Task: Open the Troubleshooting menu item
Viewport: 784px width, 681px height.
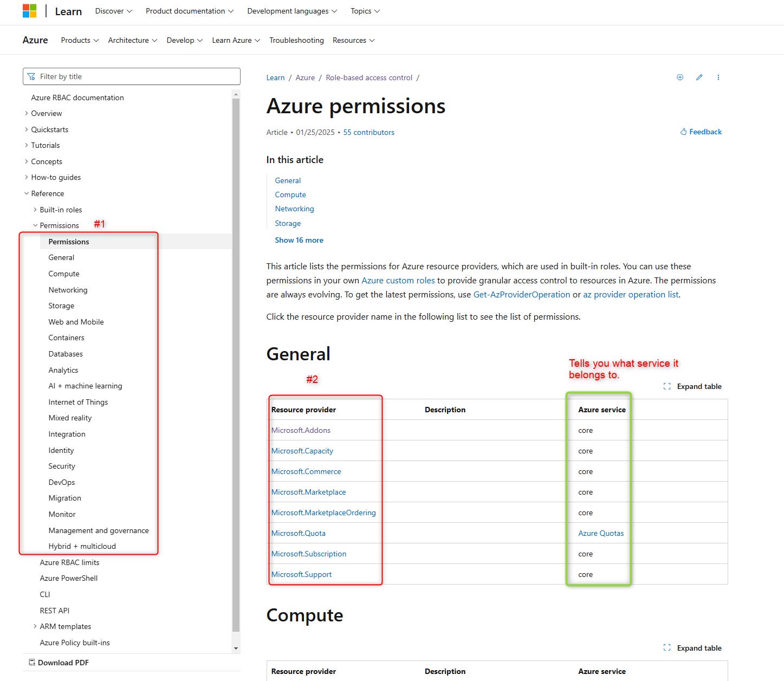Action: (x=296, y=40)
